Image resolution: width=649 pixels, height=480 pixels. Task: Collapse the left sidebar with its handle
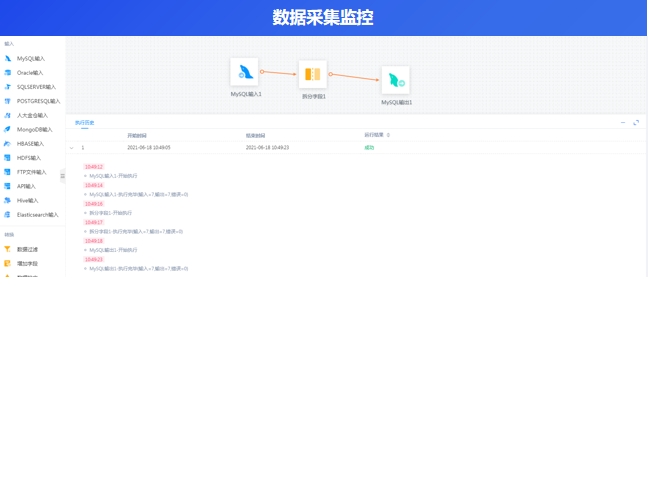pos(62,176)
